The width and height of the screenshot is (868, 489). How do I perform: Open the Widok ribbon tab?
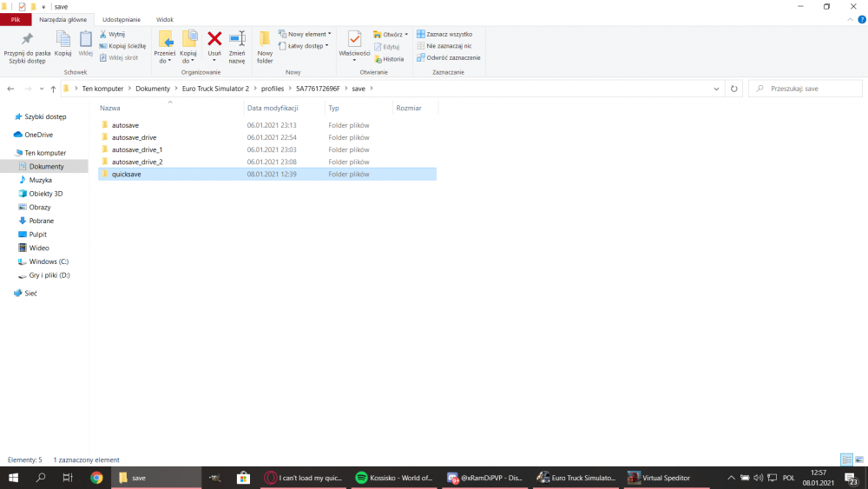[x=164, y=19]
